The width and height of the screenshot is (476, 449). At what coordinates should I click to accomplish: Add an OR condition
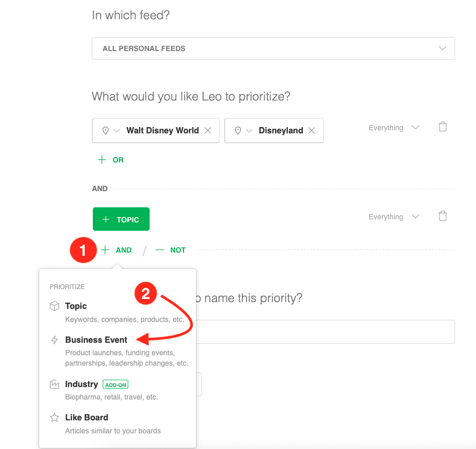tap(111, 160)
